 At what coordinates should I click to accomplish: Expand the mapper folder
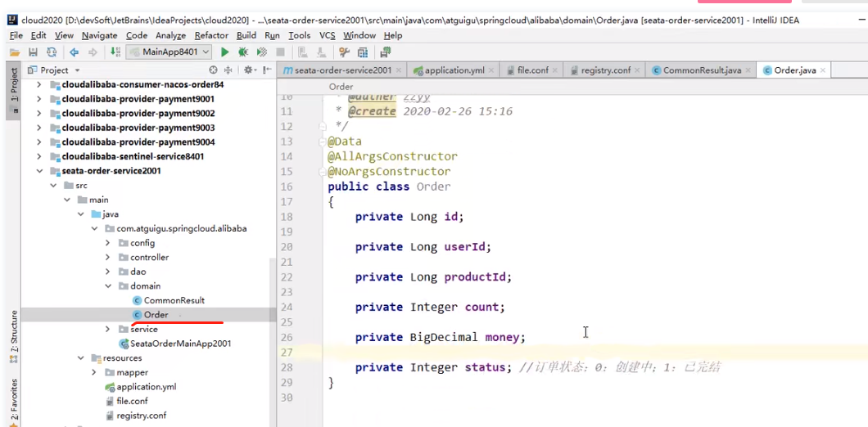94,372
